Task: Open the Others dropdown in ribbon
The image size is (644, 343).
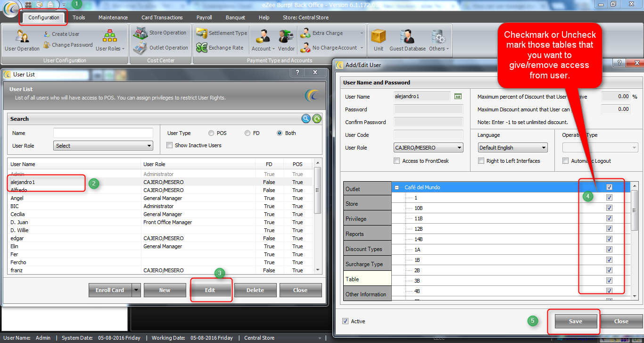Action: 439,41
